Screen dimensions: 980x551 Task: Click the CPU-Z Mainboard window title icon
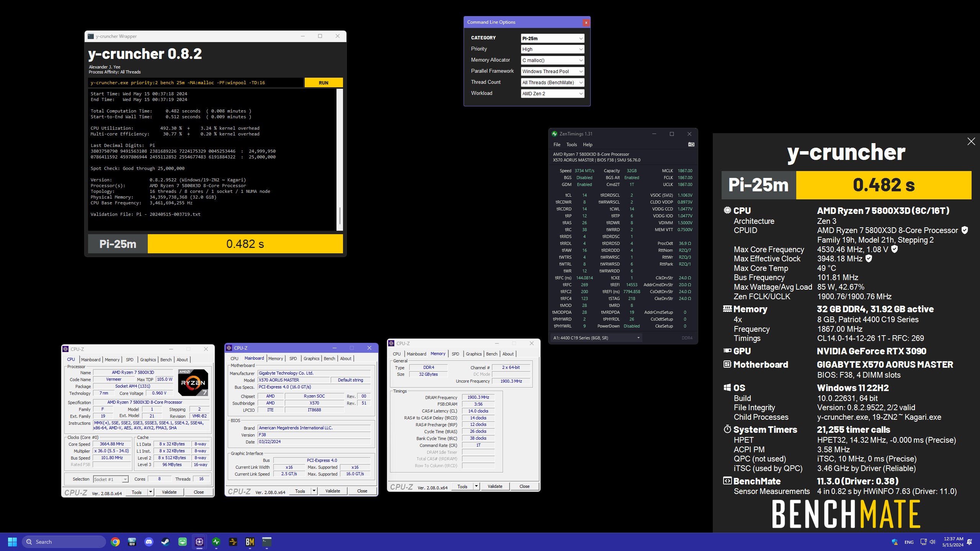[229, 348]
